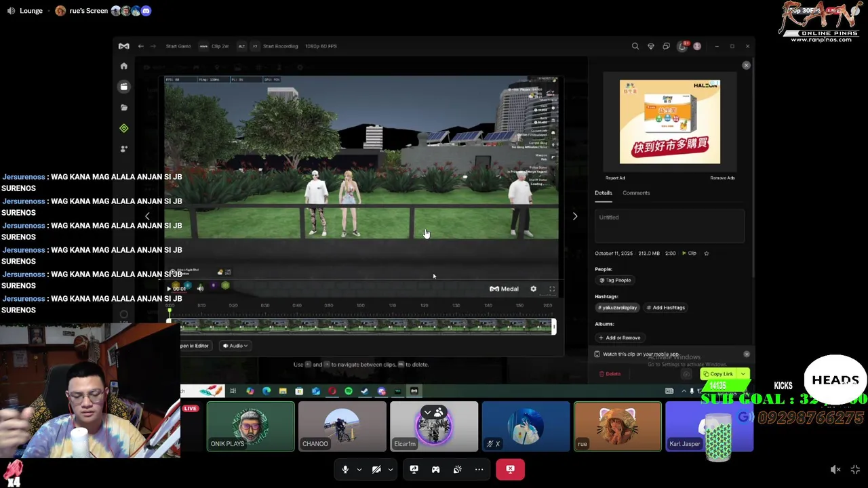This screenshot has width=868, height=488.
Task: Open the chat icon beside the diamond
Action: (666, 46)
